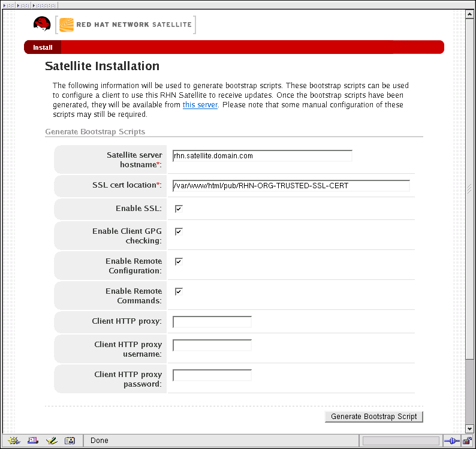Screen dimensions: 476x449
Task: Click the Generate Bootstrap Script button
Action: [x=373, y=416]
